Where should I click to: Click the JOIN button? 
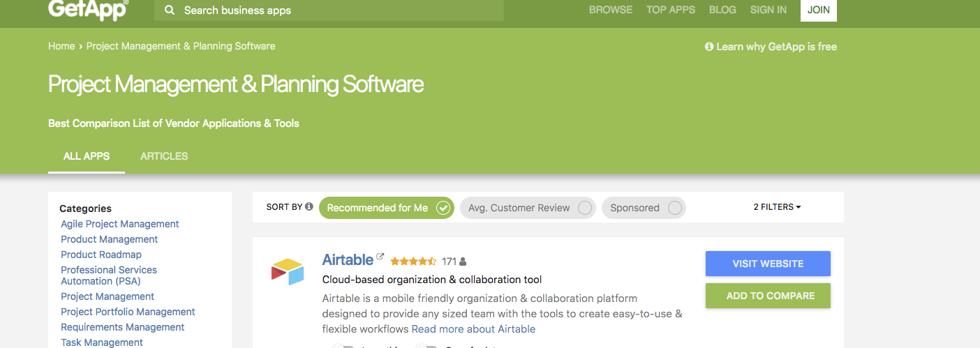pos(819,10)
